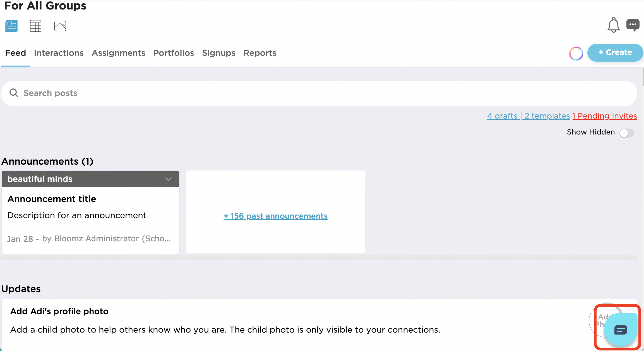Open the photo gallery view icon
Image resolution: width=644 pixels, height=351 pixels.
point(60,26)
